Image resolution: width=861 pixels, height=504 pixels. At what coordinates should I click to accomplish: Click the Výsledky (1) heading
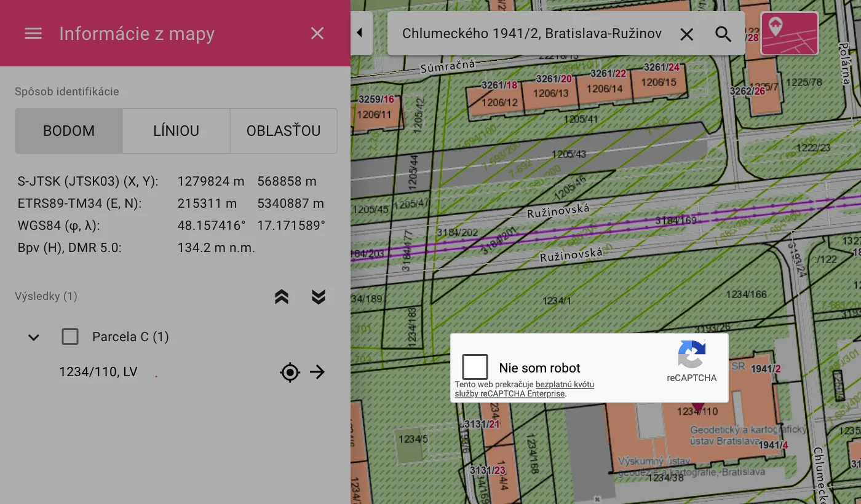(46, 296)
